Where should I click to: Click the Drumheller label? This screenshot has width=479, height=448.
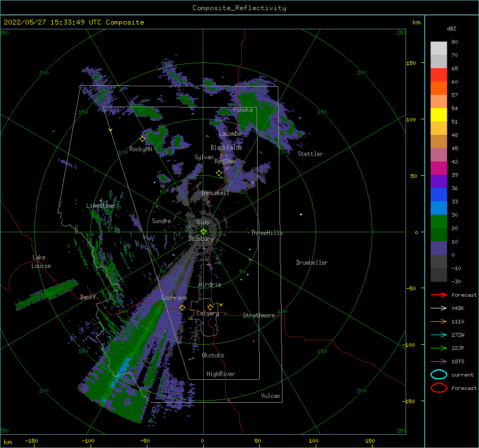coord(312,263)
